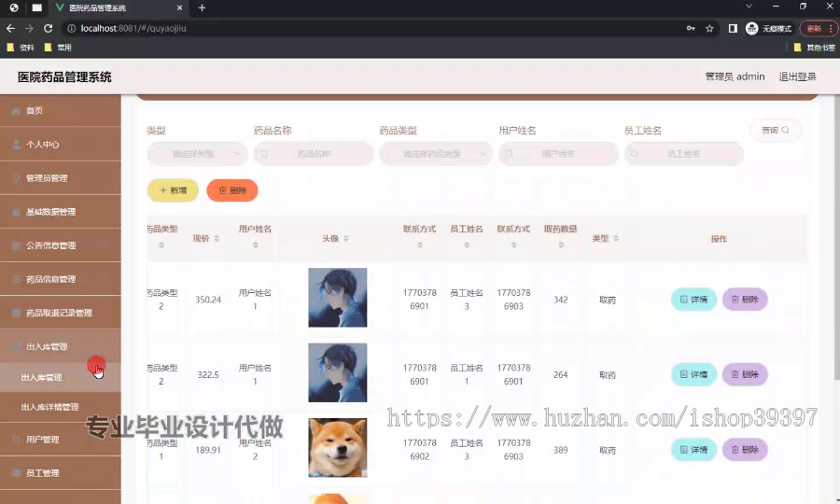
Task: Click the avatar image in 350.24 row
Action: [338, 297]
